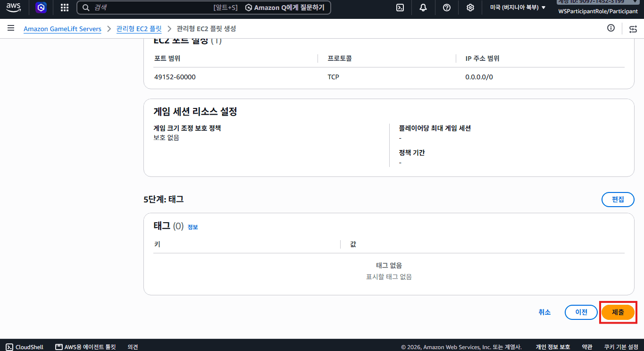
Task: Open 의견 feedback in the footer
Action: point(133,347)
